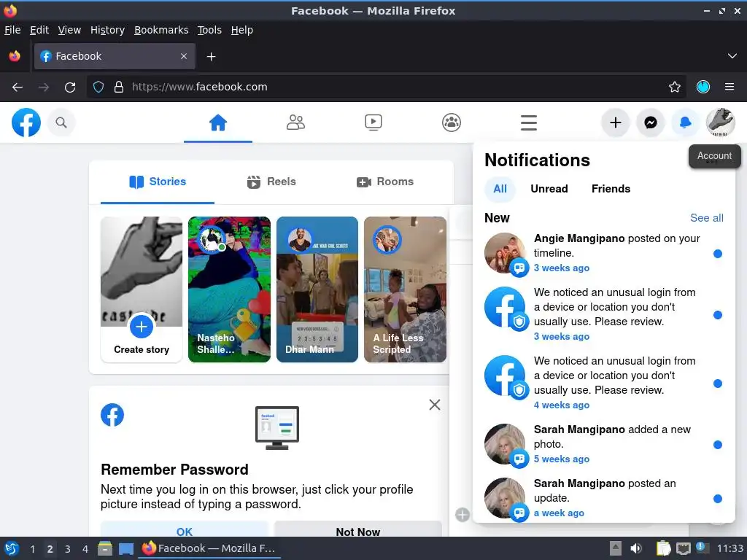Open the Messenger icon
Viewport: 747px width, 560px height.
(650, 122)
